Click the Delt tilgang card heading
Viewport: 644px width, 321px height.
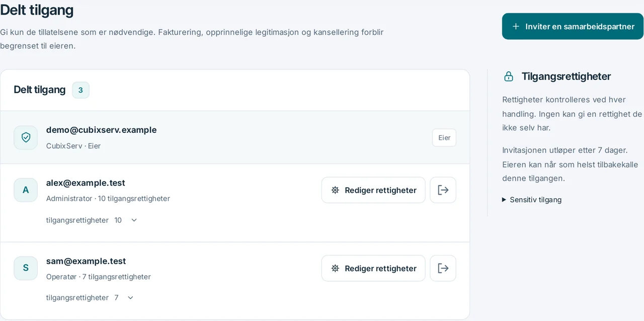click(40, 90)
